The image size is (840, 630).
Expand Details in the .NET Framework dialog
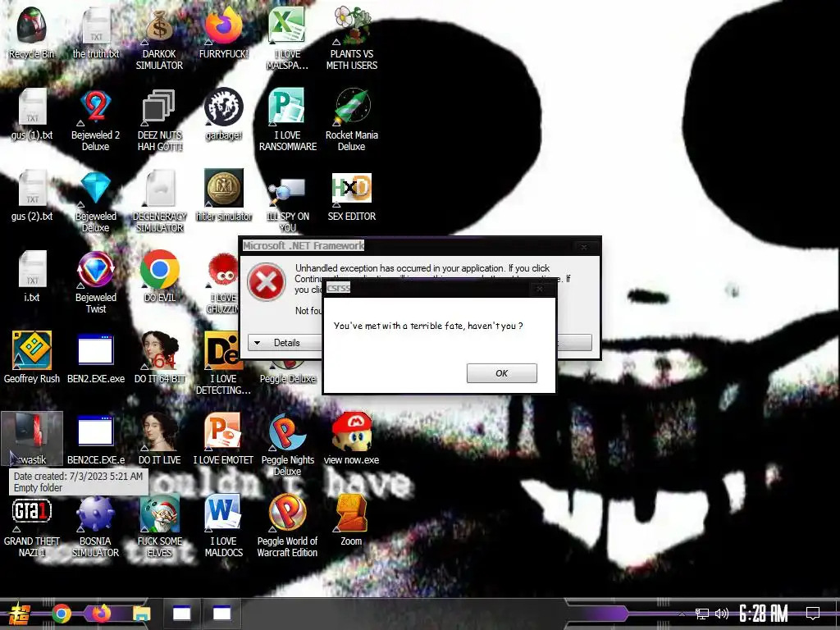[x=285, y=343]
